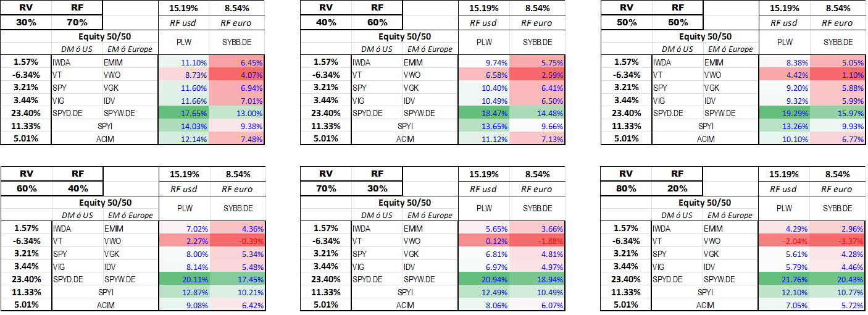
Task: Select the cell showing 17.65%
Action: point(183,113)
